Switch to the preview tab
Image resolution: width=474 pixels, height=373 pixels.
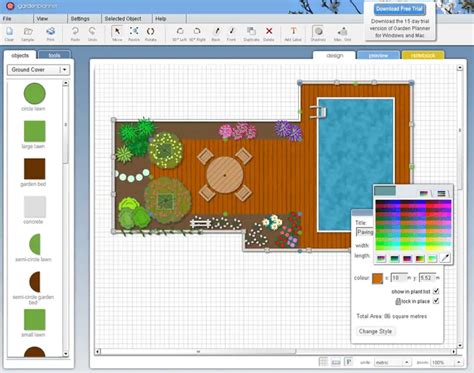378,55
